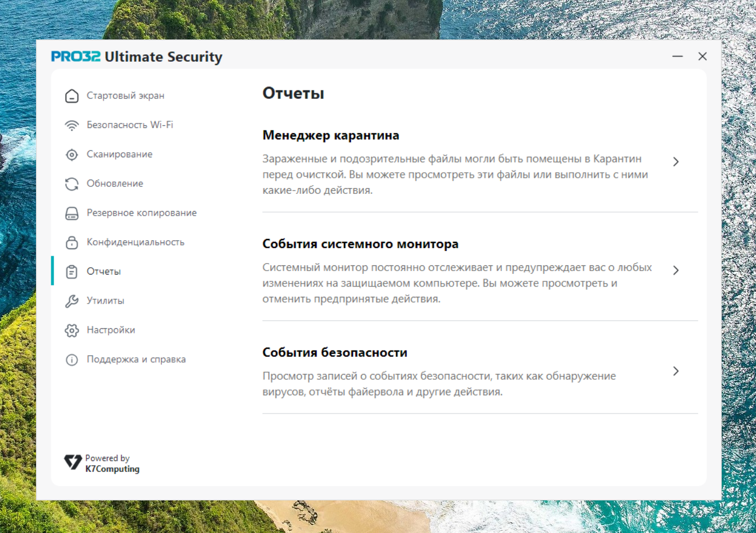Expand События безопасности chevron arrow
The image size is (756, 533).
[x=676, y=371]
